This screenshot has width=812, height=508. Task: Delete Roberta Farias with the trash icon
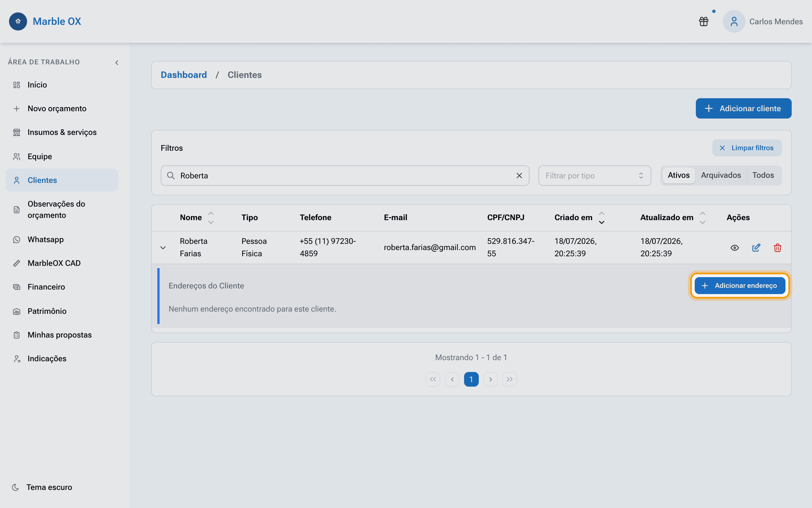click(777, 248)
